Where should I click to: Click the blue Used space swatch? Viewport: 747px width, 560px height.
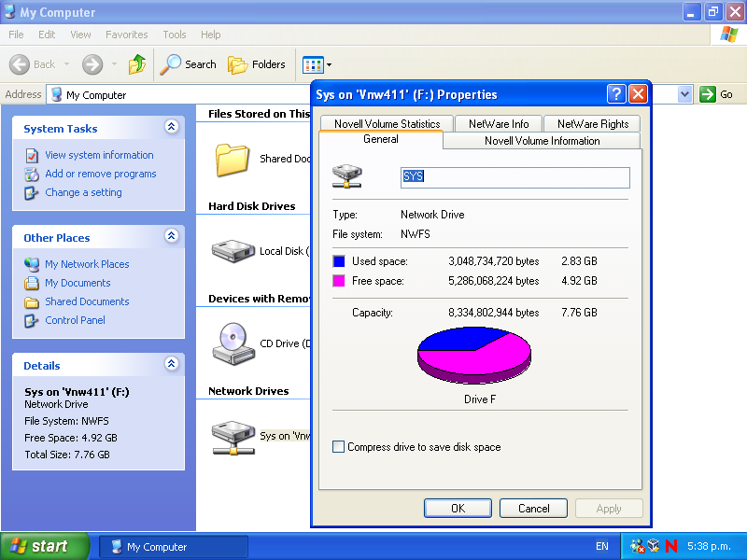coord(339,261)
